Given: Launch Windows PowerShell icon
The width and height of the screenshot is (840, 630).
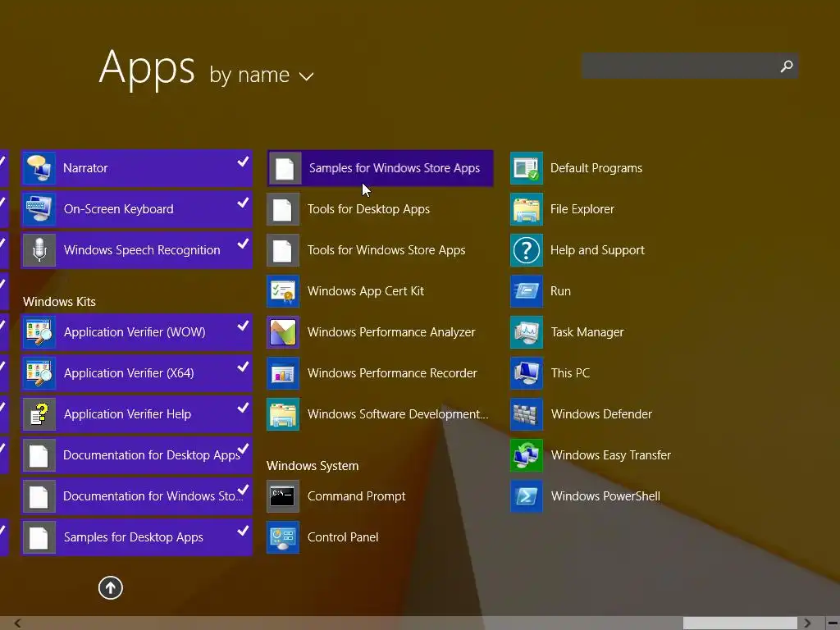Looking at the screenshot, I should [x=527, y=496].
